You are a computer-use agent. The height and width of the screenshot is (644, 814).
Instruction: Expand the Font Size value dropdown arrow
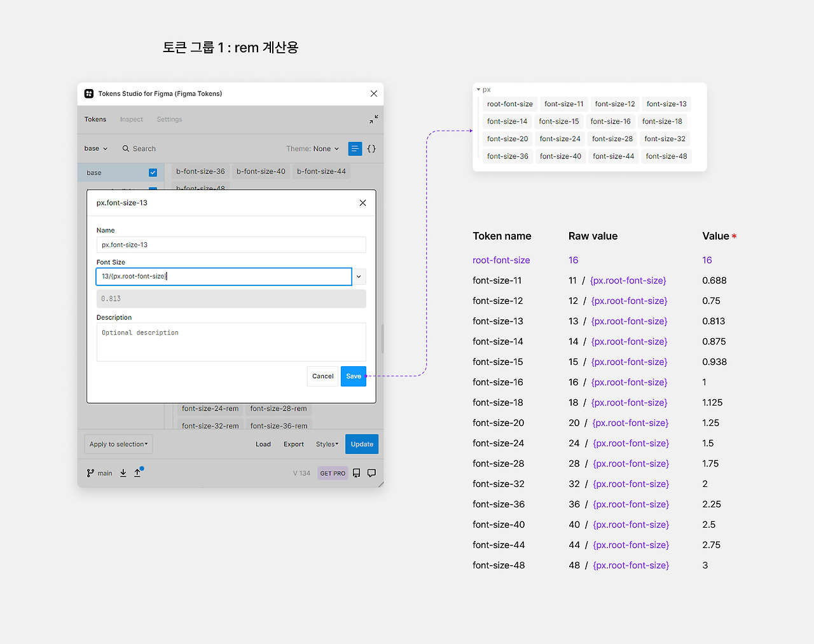(x=359, y=277)
